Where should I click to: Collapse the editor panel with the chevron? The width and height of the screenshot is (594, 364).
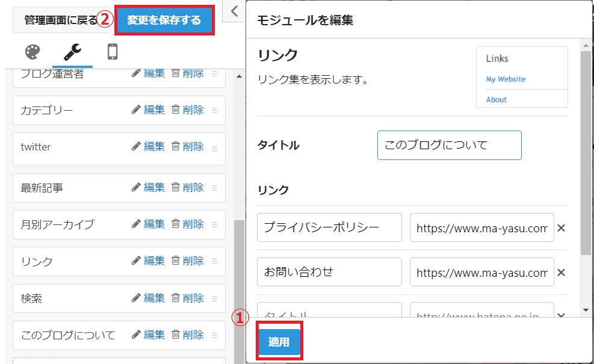(234, 11)
